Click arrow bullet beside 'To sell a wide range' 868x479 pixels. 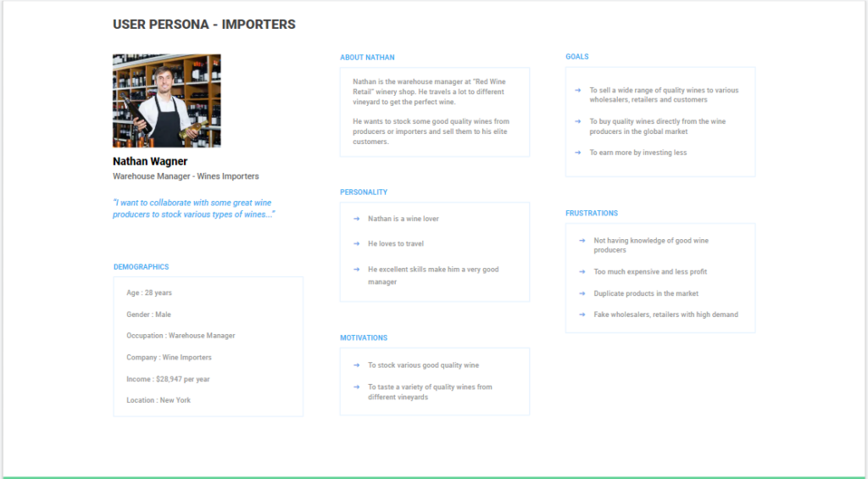pyautogui.click(x=578, y=90)
